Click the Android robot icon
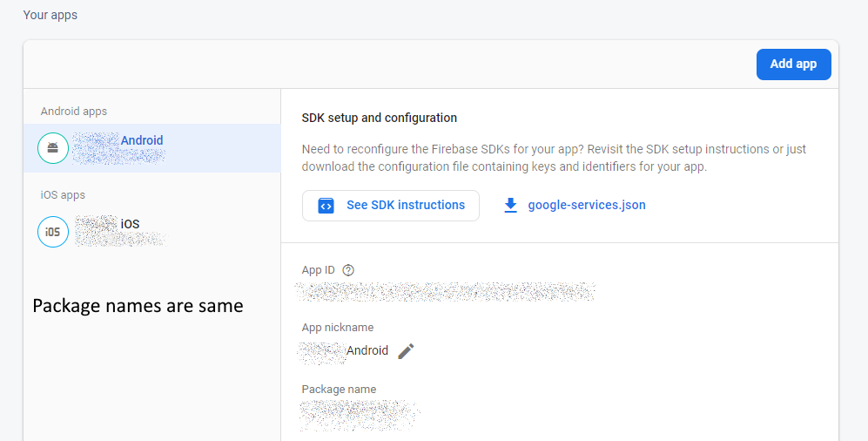This screenshot has height=441, width=868. point(53,148)
